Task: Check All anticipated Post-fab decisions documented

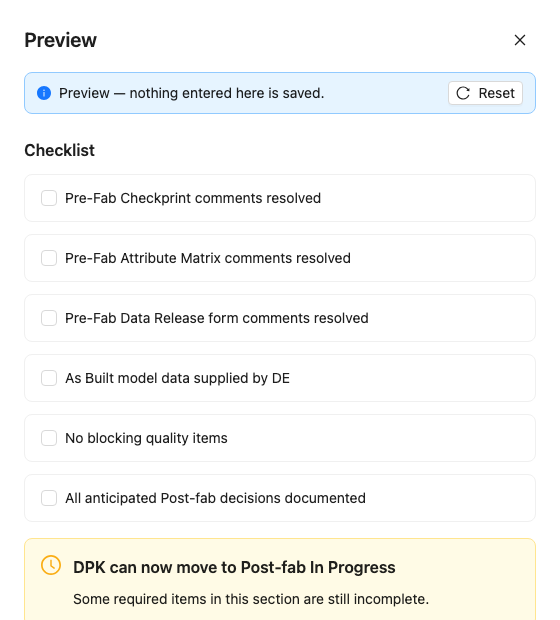Action: [49, 498]
